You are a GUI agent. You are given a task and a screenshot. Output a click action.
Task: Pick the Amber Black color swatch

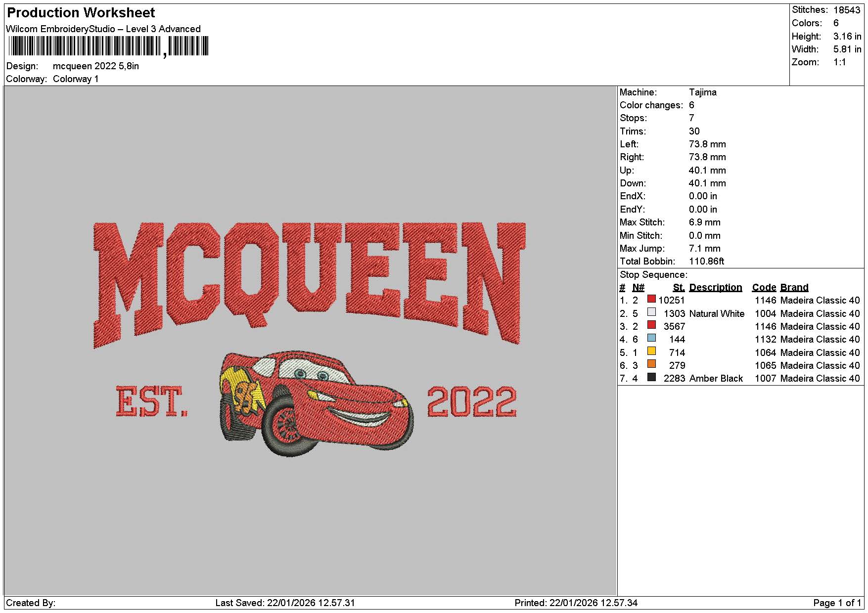[652, 377]
